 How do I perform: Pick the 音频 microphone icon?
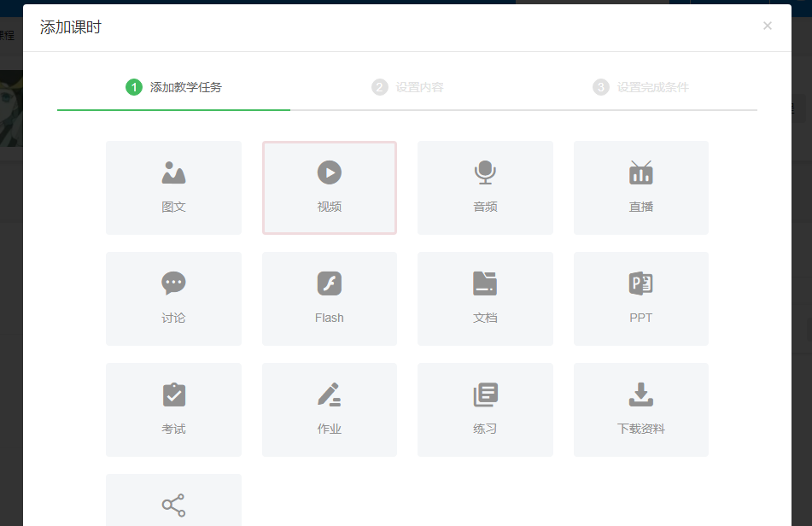pos(485,172)
